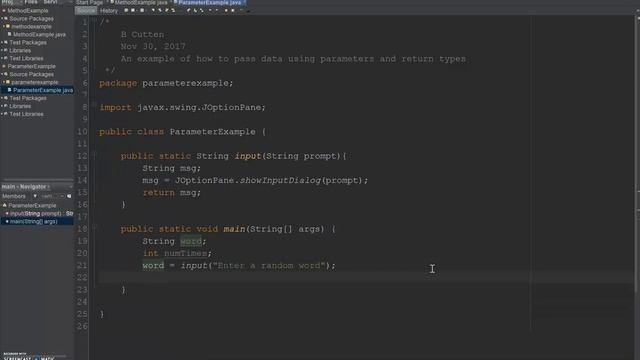640x360 pixels.
Task: Select the ParameterExample project node
Action: (31, 66)
